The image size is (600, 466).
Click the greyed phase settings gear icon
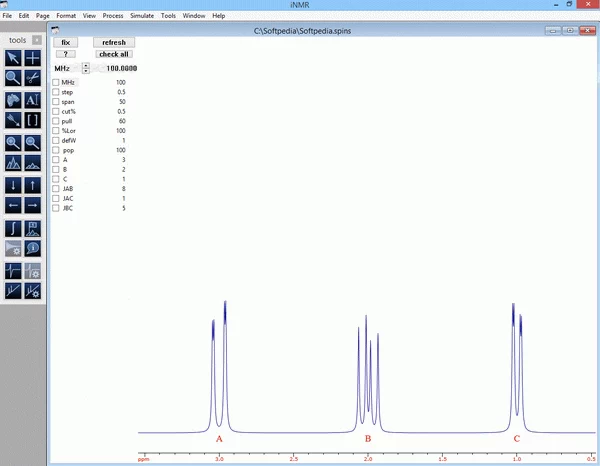[x=33, y=271]
